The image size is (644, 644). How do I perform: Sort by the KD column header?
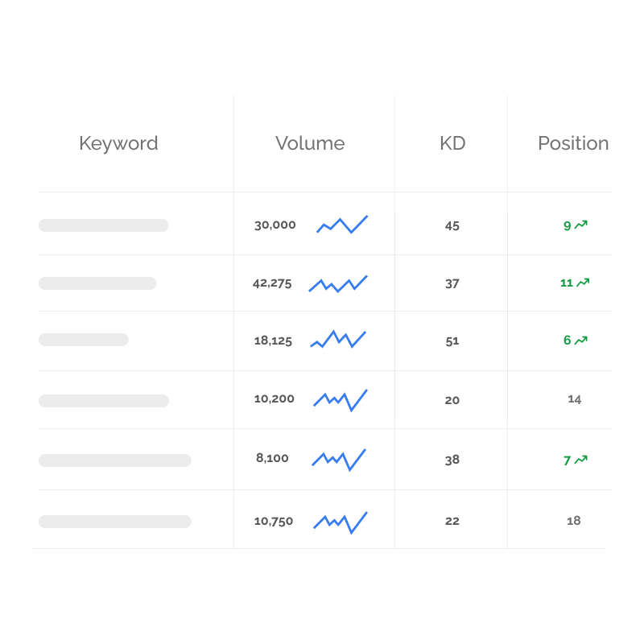(x=452, y=143)
